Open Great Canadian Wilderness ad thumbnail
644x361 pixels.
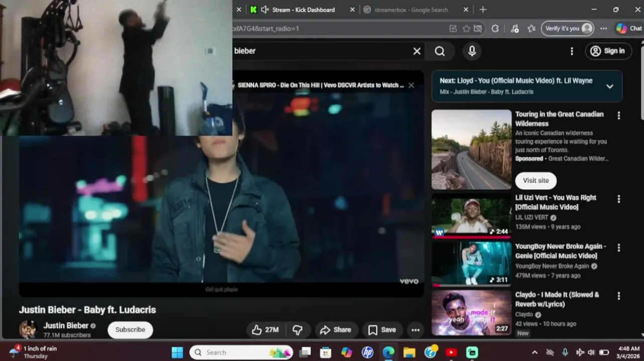471,149
